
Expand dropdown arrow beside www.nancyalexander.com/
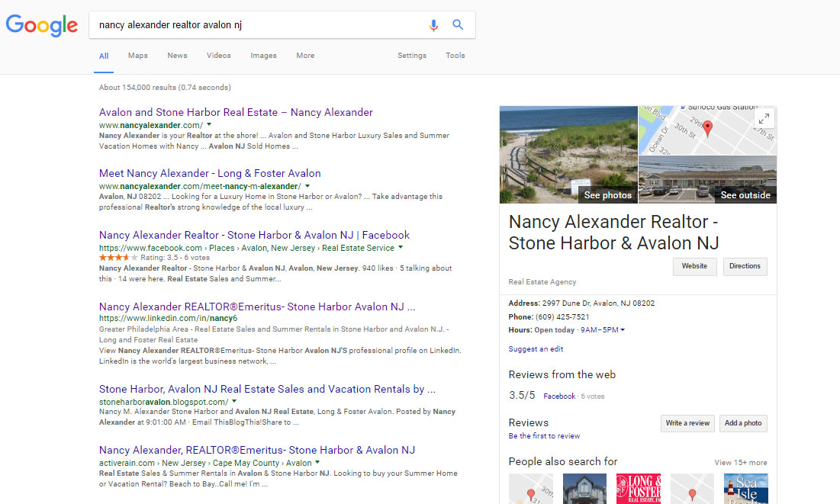(210, 125)
